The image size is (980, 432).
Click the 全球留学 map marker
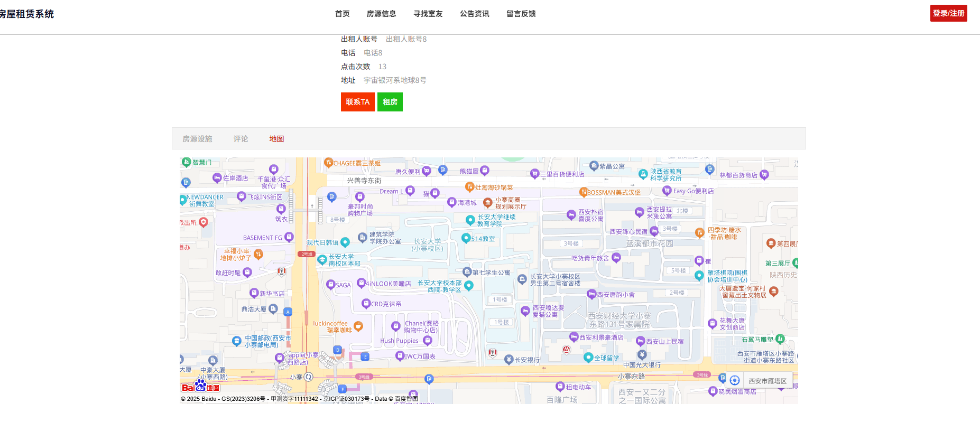[588, 358]
